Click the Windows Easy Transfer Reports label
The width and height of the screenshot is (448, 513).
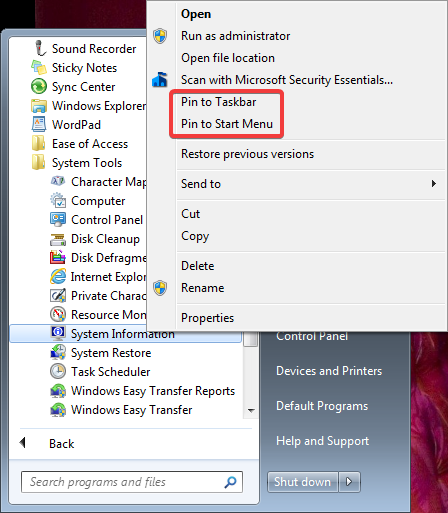point(153,391)
